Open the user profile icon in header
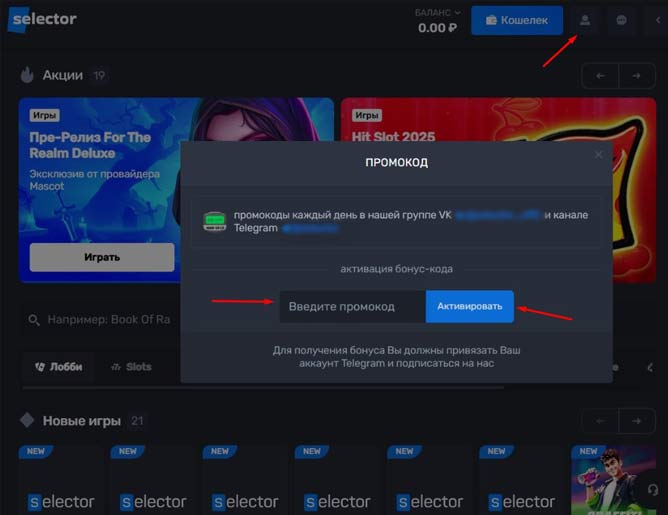Image resolution: width=668 pixels, height=515 pixels. point(585,20)
